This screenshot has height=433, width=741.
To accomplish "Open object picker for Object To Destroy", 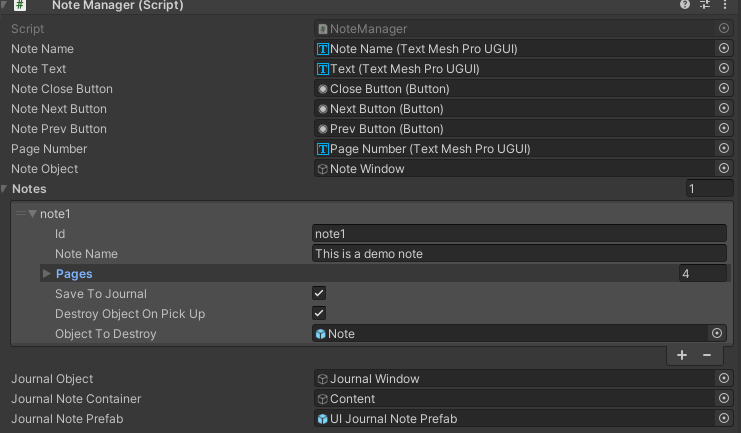I will pos(716,334).
